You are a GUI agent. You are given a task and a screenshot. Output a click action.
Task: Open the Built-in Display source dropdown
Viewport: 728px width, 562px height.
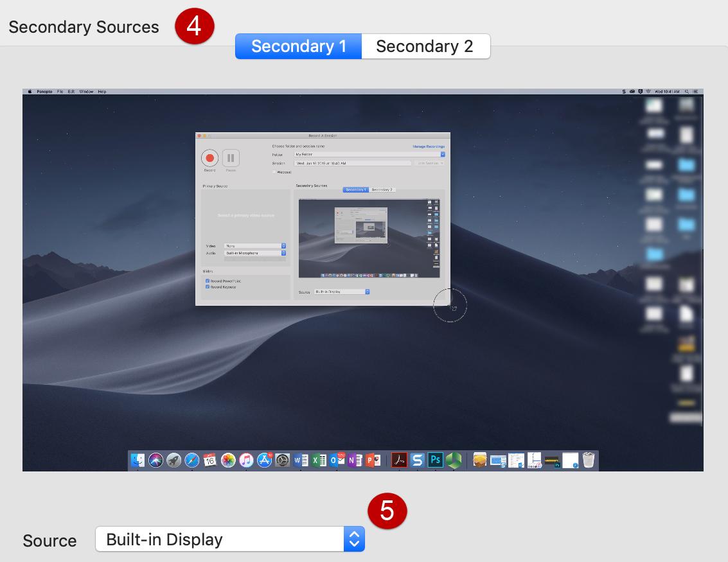tap(230, 540)
